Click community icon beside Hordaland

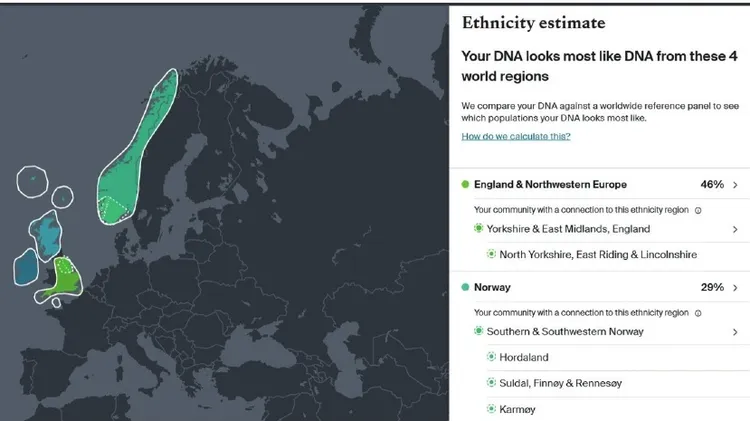[491, 357]
